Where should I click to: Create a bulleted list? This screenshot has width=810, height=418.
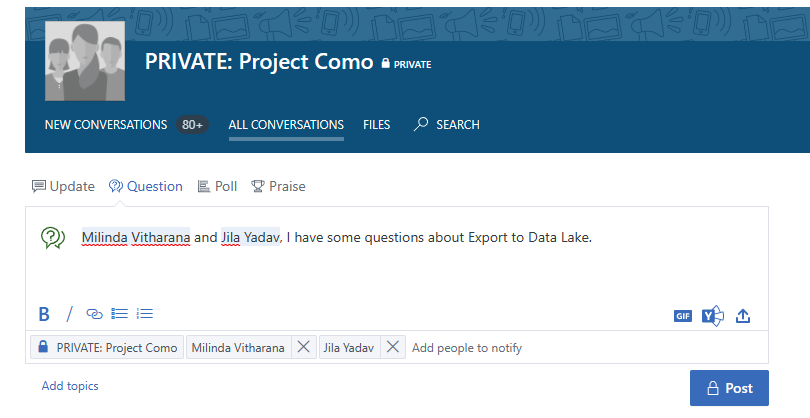coord(120,314)
